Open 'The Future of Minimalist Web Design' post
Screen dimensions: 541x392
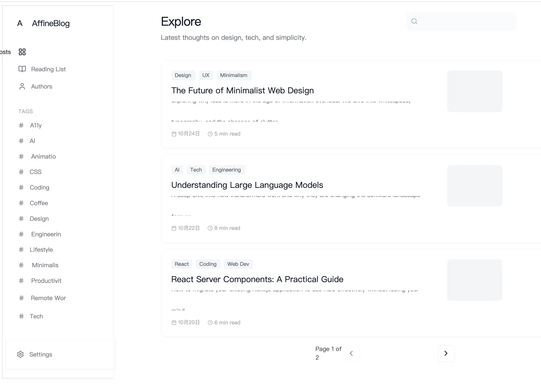point(242,90)
